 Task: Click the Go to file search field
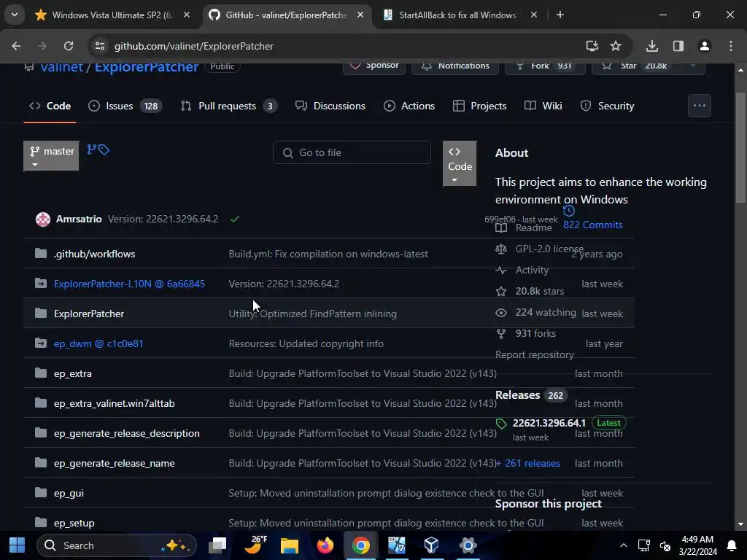point(352,152)
